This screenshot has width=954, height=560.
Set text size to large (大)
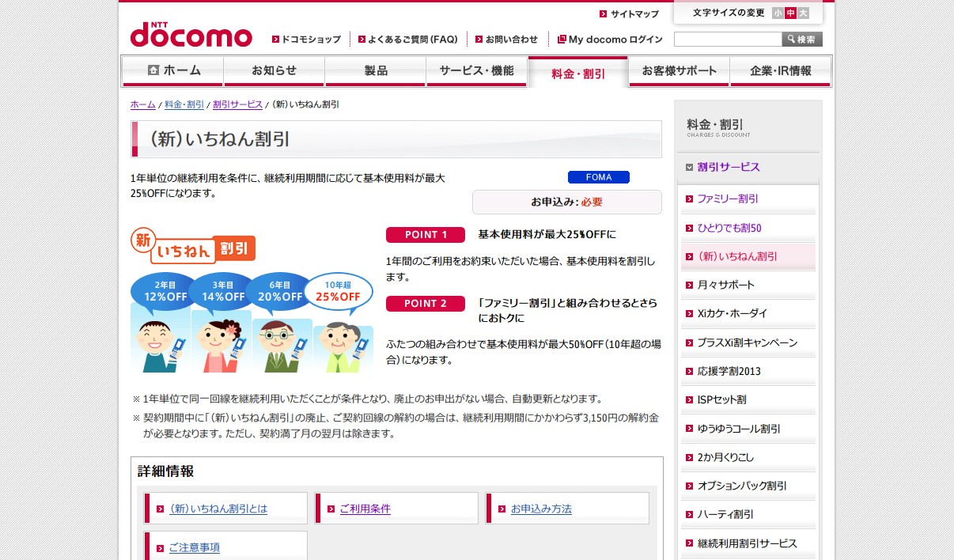coord(803,13)
